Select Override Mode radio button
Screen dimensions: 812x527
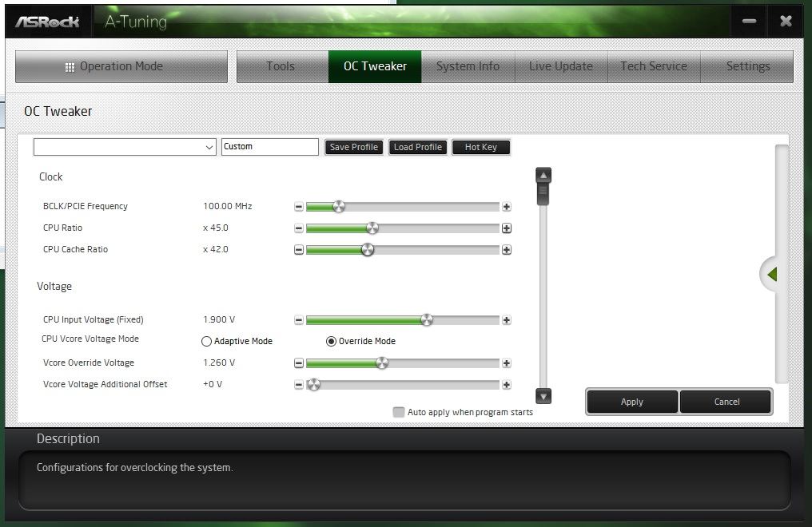(331, 341)
